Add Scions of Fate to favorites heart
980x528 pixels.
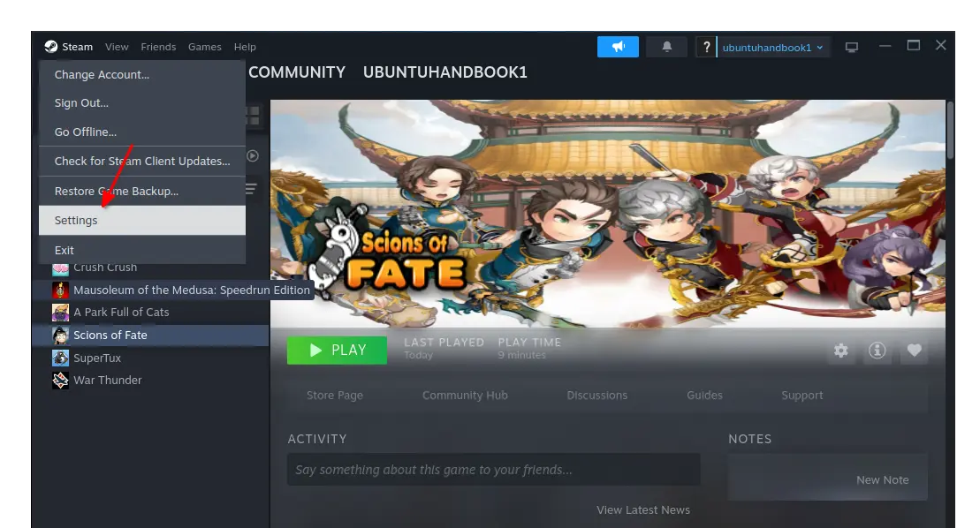pyautogui.click(x=914, y=351)
